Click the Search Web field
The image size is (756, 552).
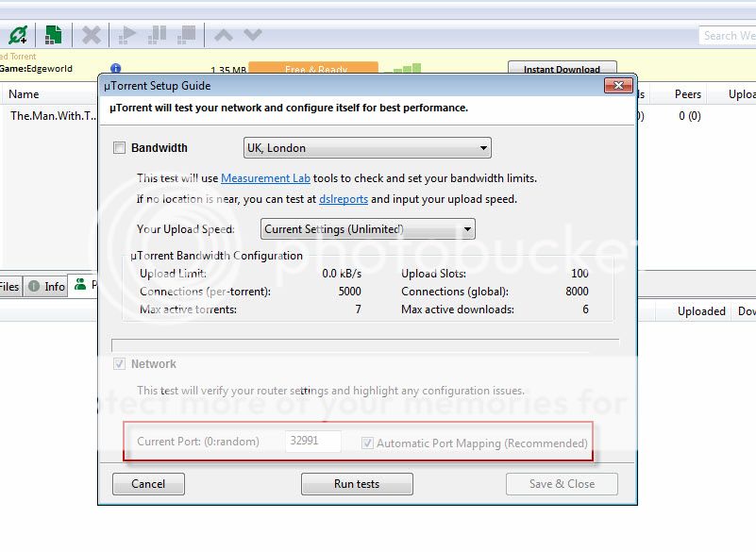pyautogui.click(x=728, y=36)
